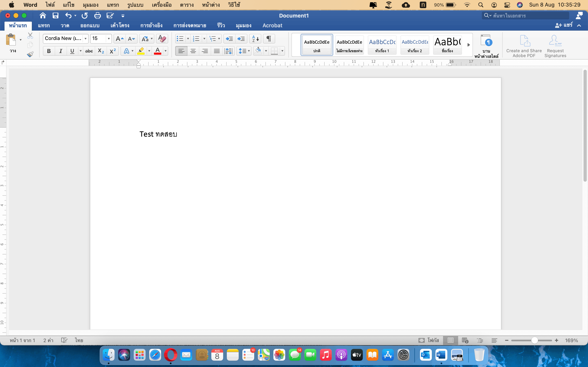The image size is (588, 367).
Task: Expand the Cordia New font dropdown
Action: [x=86, y=39]
